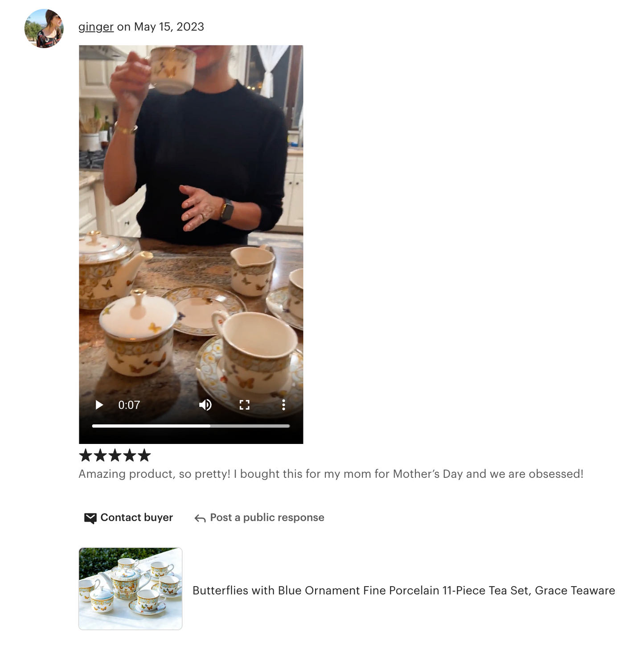644x649 pixels.
Task: Open ginger's profile avatar picture
Action: 44,29
